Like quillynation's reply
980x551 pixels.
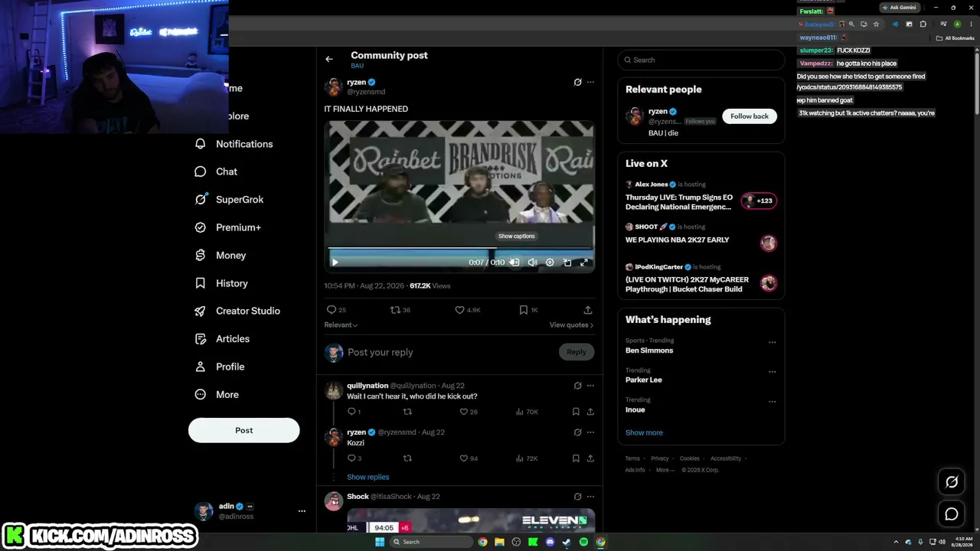(463, 412)
